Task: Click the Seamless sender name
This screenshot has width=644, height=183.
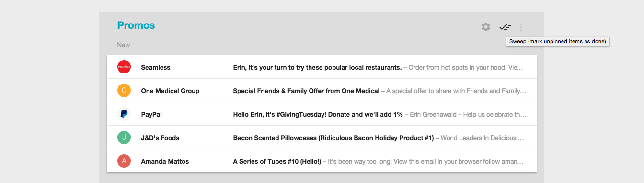Action: [x=156, y=68]
